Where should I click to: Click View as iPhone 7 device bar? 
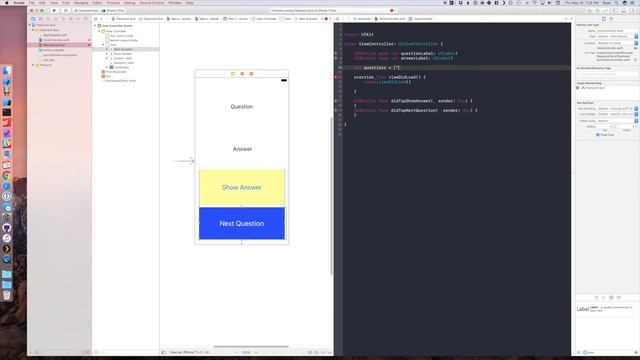click(189, 352)
